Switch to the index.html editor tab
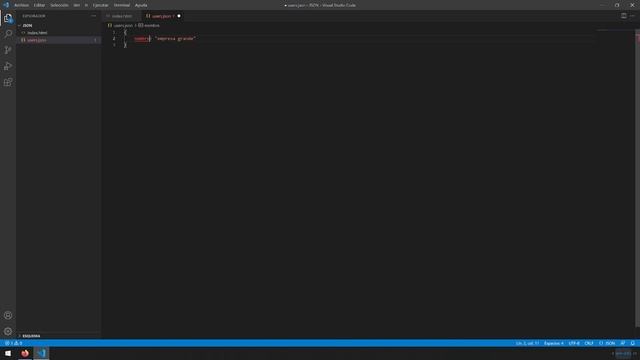 121,16
